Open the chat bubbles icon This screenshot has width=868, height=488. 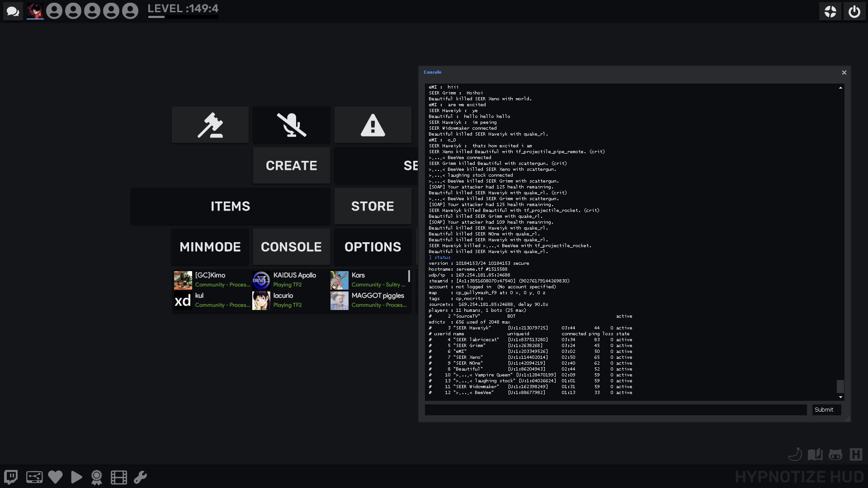[13, 11]
